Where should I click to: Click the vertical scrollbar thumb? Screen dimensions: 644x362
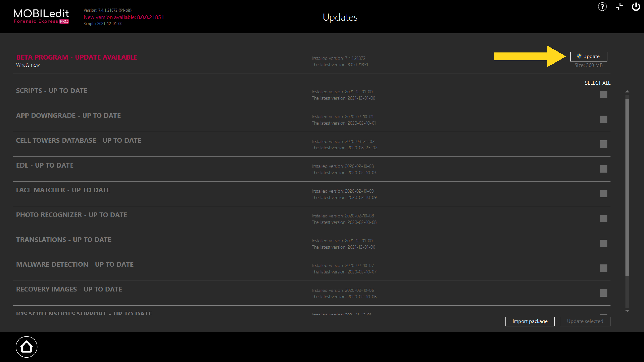click(x=627, y=187)
